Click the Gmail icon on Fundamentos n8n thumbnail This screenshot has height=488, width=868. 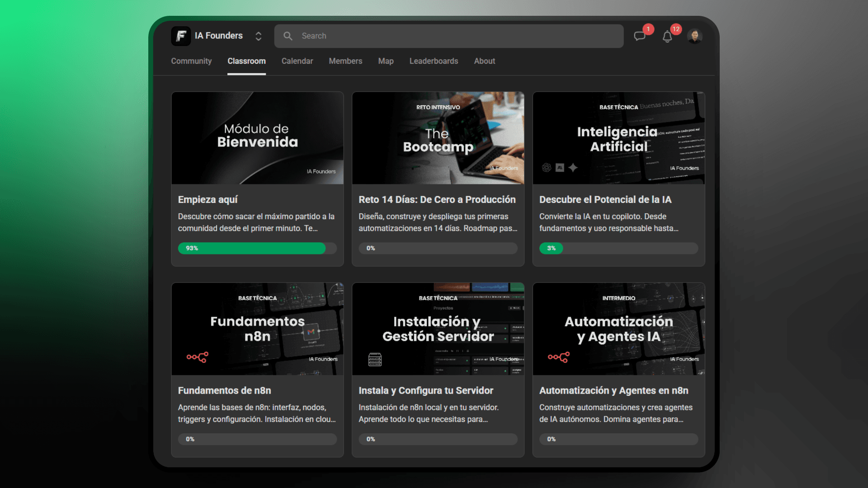click(311, 332)
